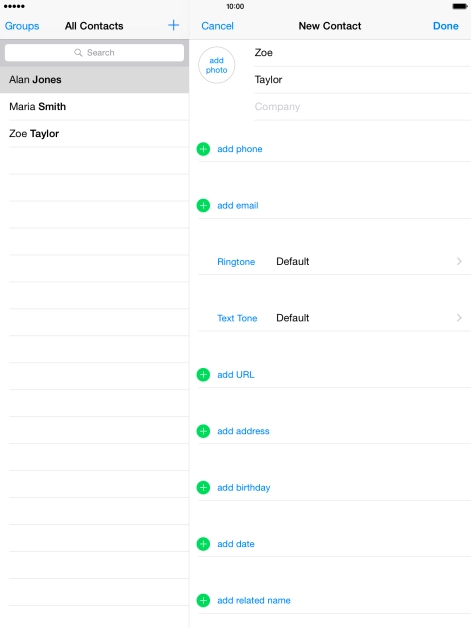Click the Company input field

click(362, 107)
